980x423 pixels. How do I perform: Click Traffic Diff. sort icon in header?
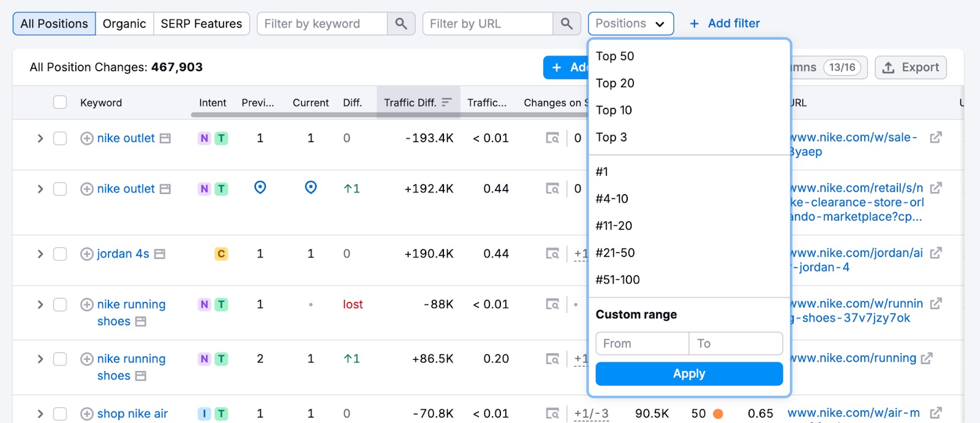coord(447,102)
